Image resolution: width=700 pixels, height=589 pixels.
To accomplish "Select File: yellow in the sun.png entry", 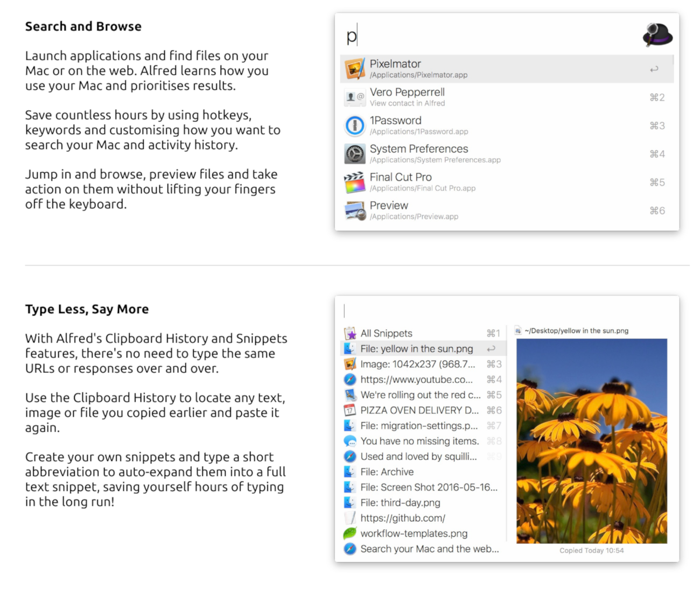I will click(x=417, y=349).
